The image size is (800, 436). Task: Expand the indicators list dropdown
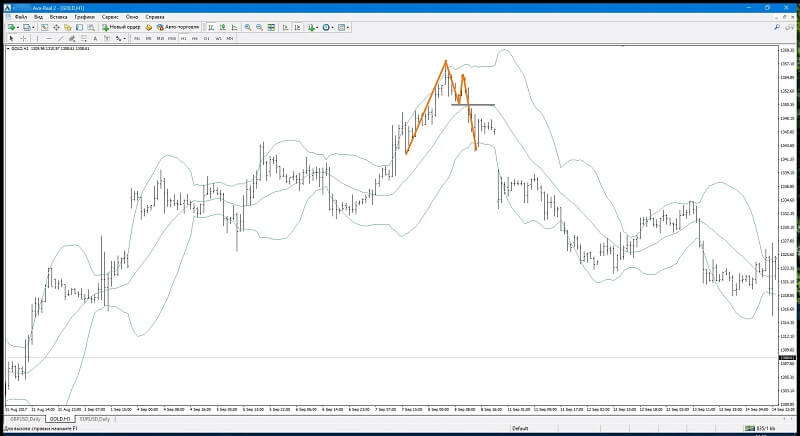pyautogui.click(x=317, y=28)
